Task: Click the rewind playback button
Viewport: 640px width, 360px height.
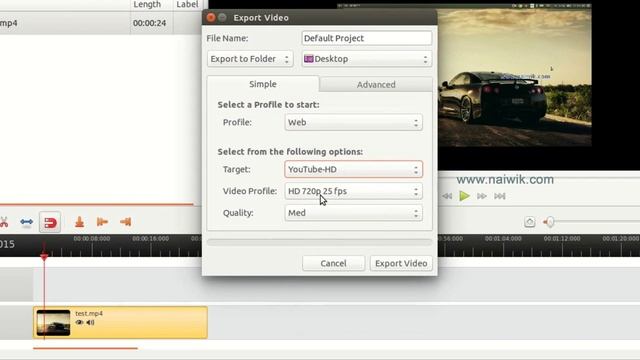Action: pos(447,196)
